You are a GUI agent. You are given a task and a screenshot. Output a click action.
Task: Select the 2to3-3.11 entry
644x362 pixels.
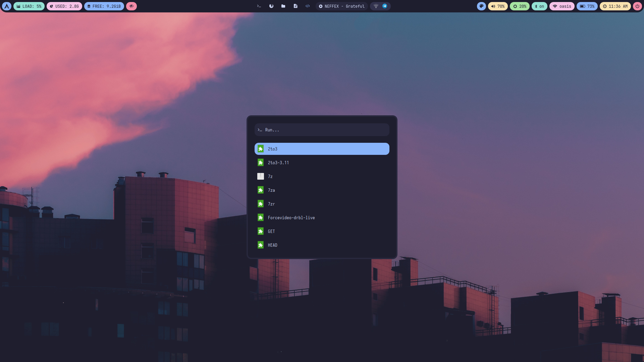[x=322, y=163]
